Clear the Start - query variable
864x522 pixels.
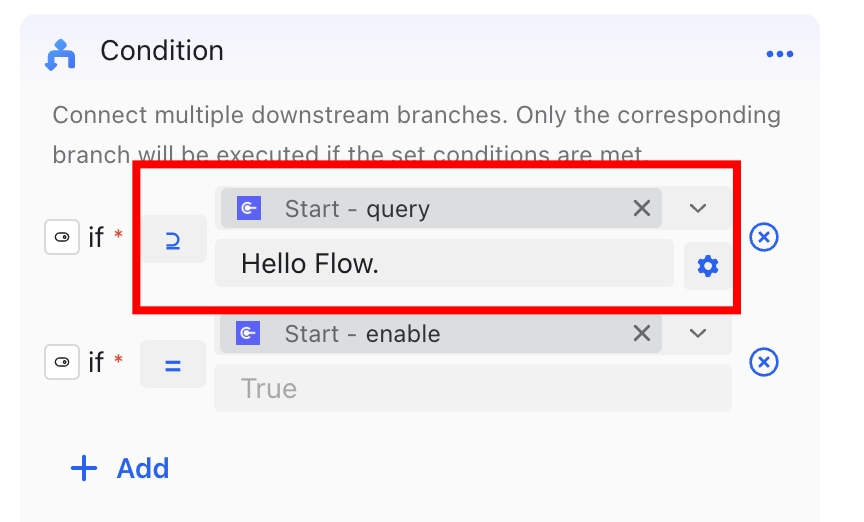tap(642, 208)
